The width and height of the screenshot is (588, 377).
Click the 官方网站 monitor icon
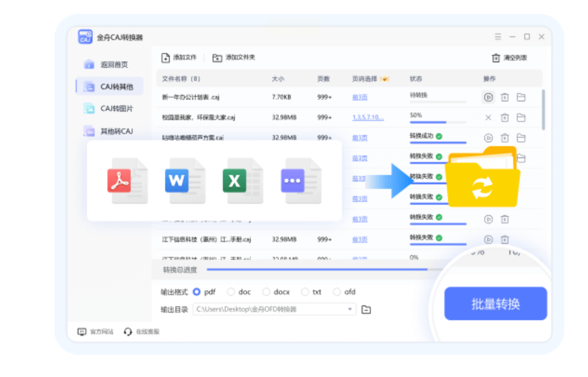pos(82,332)
